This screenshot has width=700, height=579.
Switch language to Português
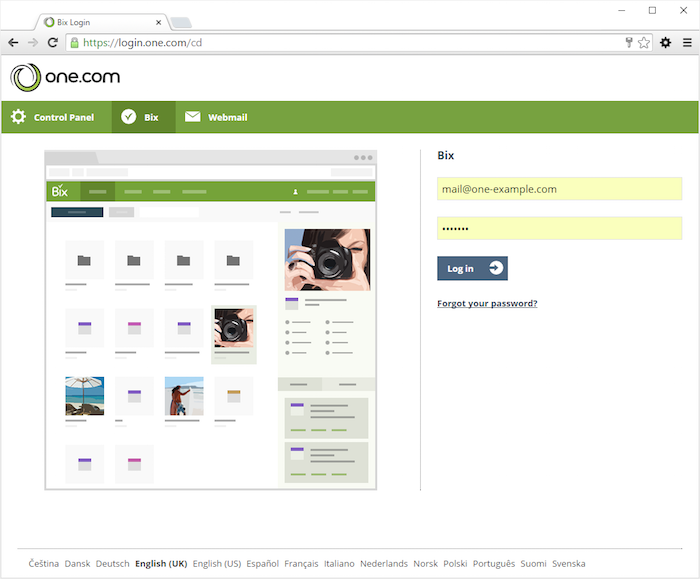tap(494, 563)
